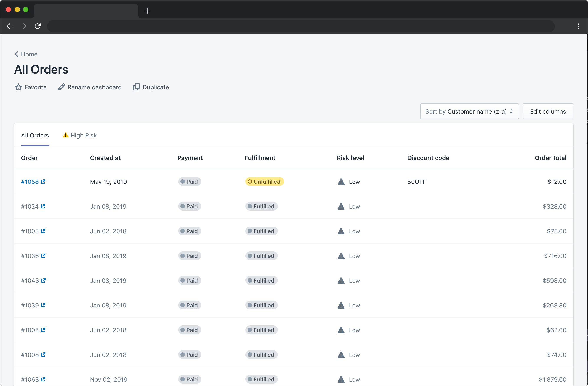The height and width of the screenshot is (386, 588).
Task: Open browser three-dot menu
Action: (578, 26)
